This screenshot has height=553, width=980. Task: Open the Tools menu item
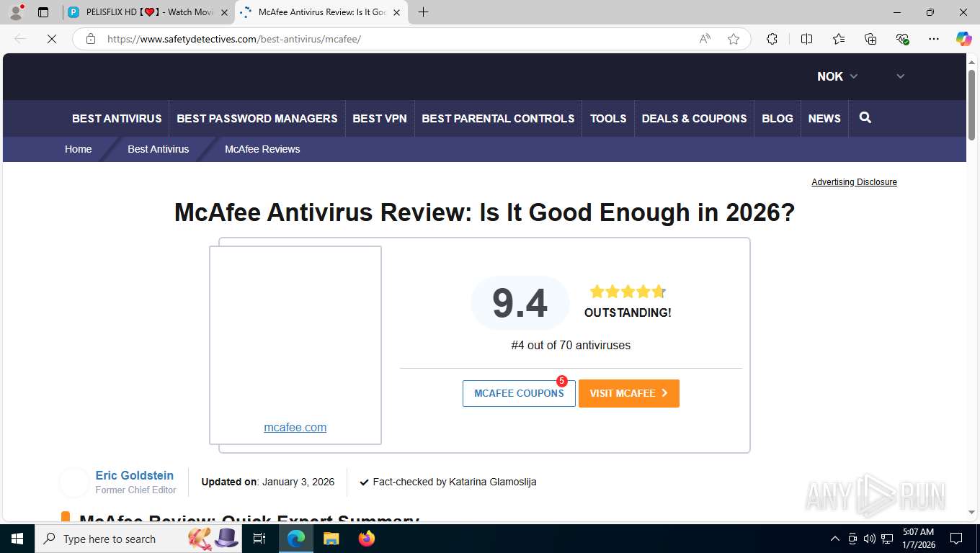pos(608,118)
